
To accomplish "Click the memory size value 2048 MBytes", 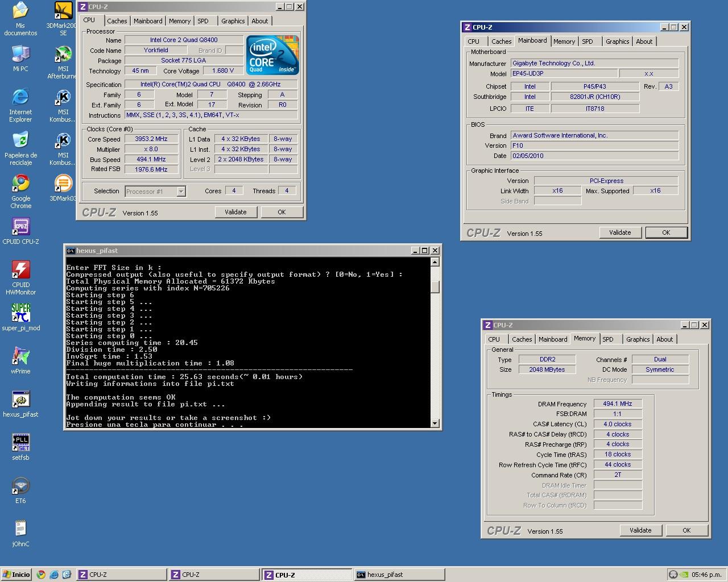I will coord(547,369).
